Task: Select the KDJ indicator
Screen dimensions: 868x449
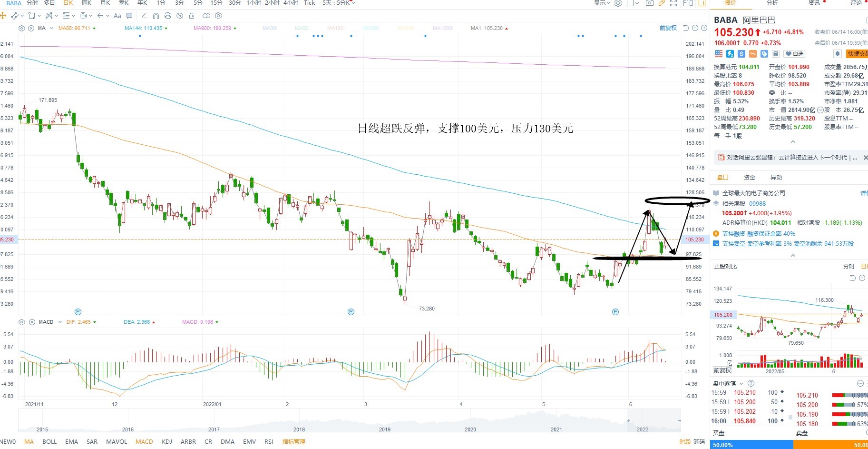Action: pos(167,441)
